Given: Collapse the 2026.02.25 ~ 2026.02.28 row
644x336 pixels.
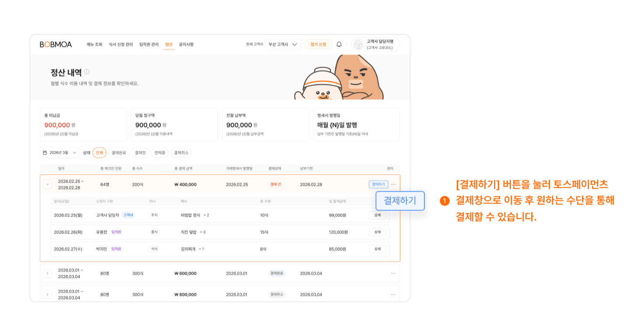Looking at the screenshot, I should coord(48,184).
